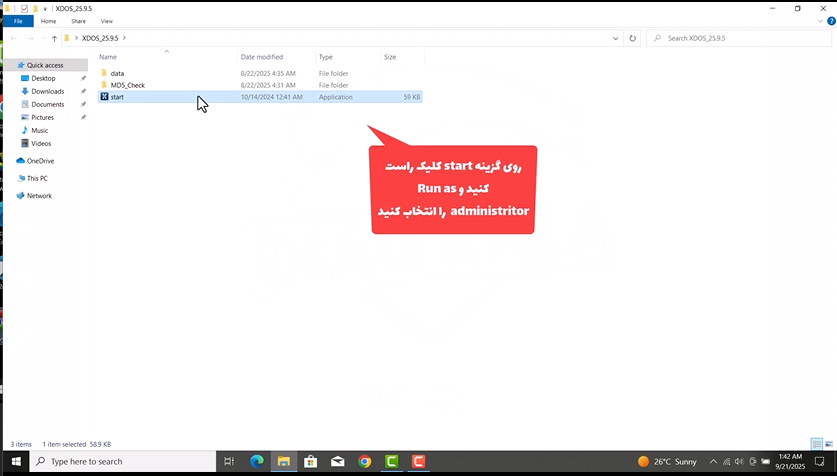Expand the address bar history dropdown

coord(615,39)
